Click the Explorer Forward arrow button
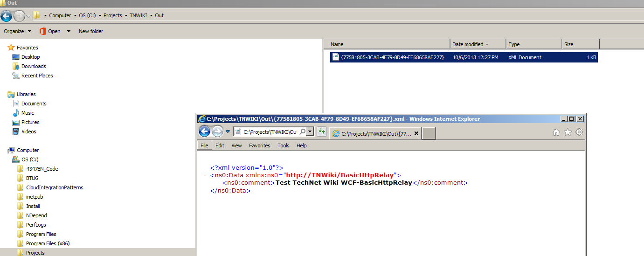The height and width of the screenshot is (256, 644). [19, 16]
